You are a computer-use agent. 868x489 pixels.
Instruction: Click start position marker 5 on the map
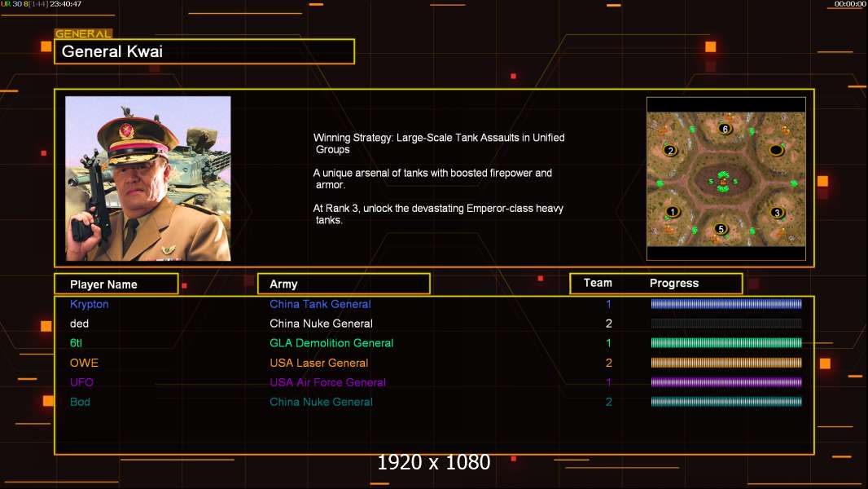[720, 229]
